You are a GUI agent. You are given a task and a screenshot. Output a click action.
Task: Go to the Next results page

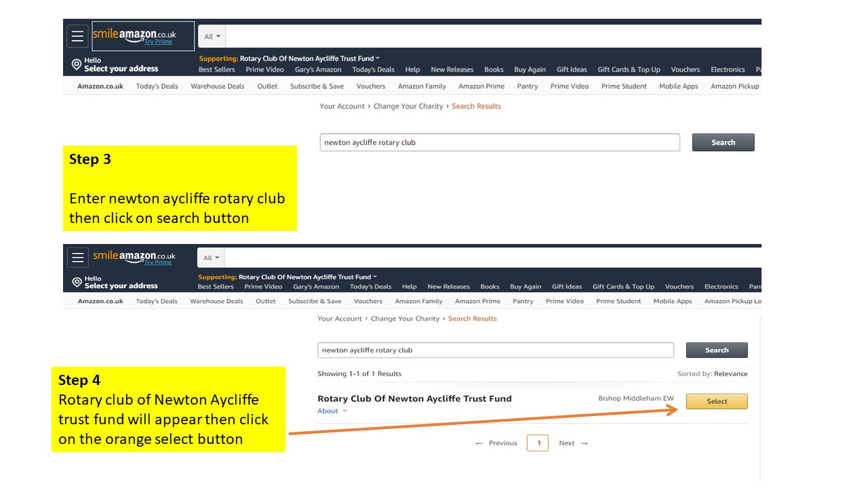pyautogui.click(x=574, y=443)
